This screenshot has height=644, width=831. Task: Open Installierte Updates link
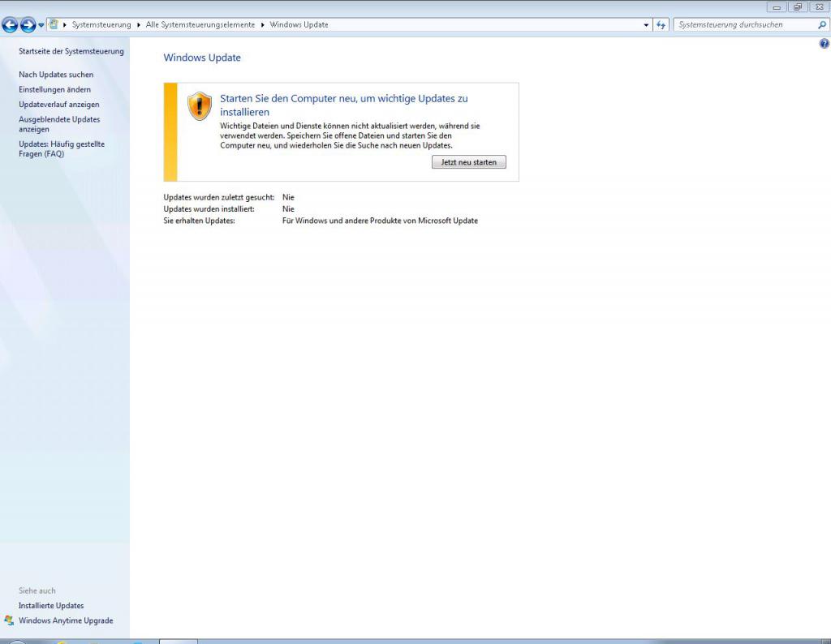[x=51, y=605]
